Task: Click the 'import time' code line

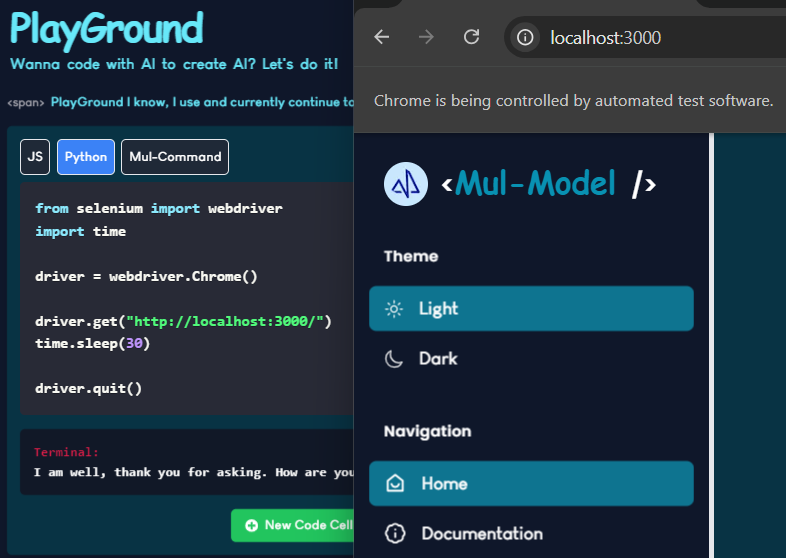Action: pos(81,232)
